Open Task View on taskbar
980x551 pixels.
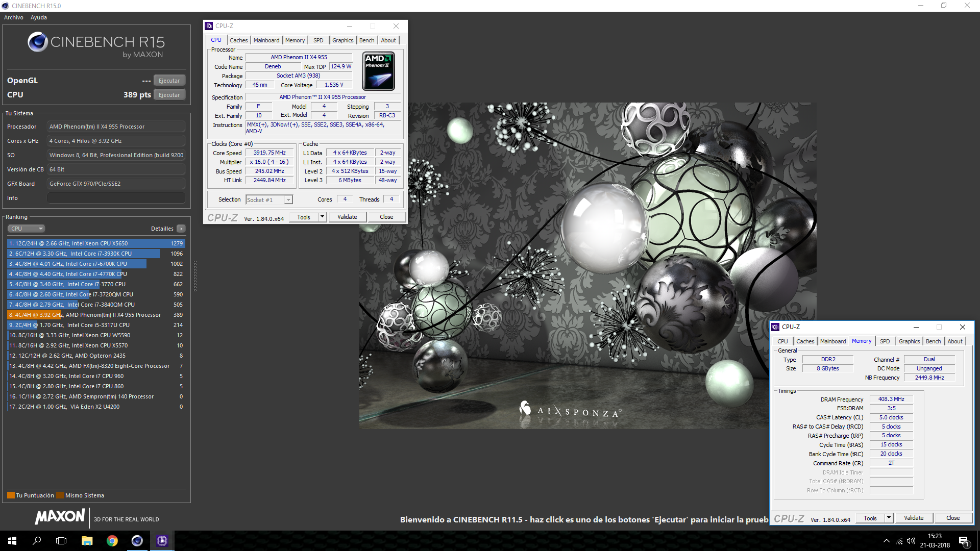click(61, 541)
